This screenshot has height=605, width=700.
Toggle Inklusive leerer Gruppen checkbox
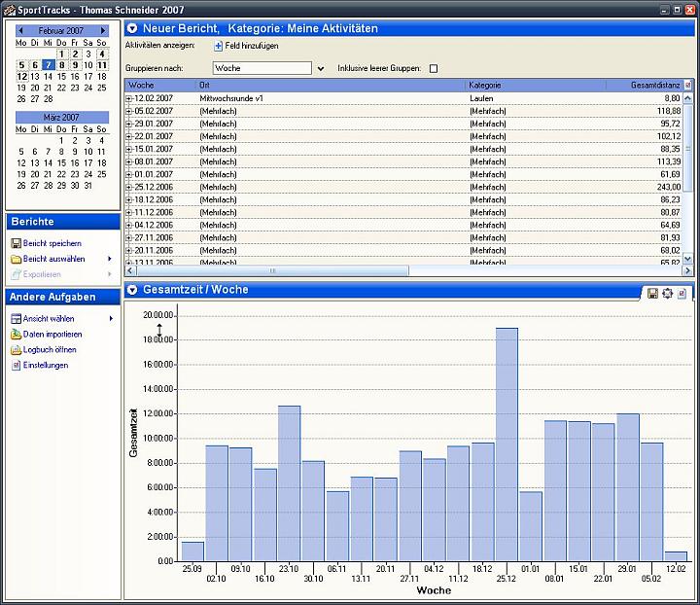pyautogui.click(x=433, y=68)
